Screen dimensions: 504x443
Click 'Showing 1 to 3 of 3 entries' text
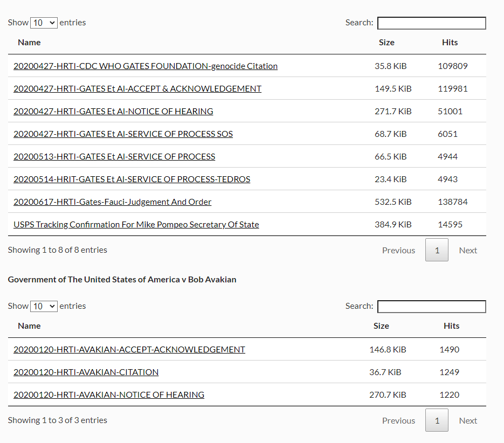coord(58,420)
